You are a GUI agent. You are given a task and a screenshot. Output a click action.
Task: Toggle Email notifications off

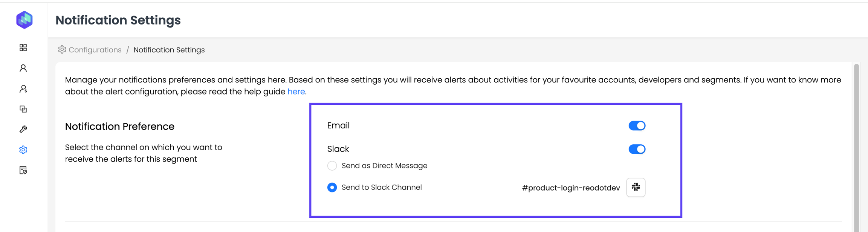(637, 126)
